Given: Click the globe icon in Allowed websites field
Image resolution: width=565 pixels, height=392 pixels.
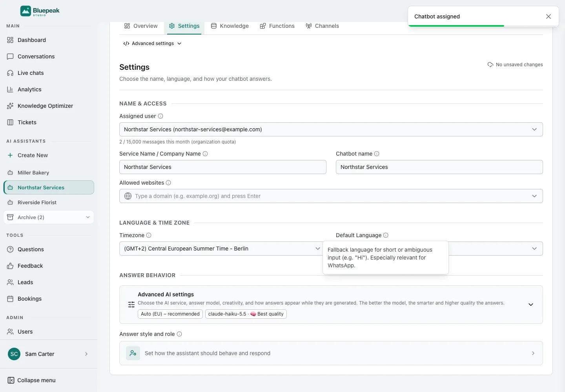Looking at the screenshot, I should point(128,196).
